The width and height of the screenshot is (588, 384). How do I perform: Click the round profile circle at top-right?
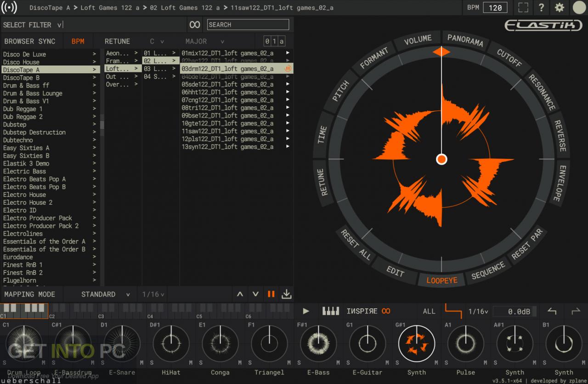pos(579,8)
